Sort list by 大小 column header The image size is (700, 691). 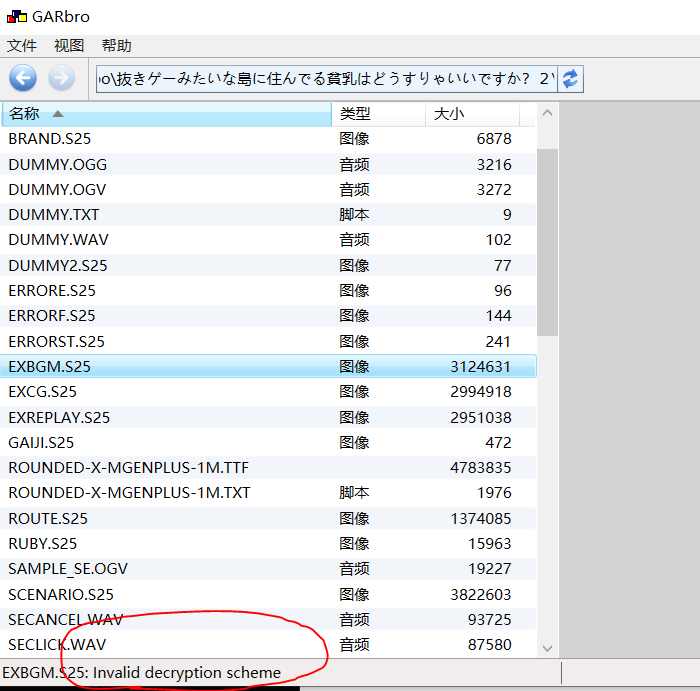pyautogui.click(x=478, y=114)
